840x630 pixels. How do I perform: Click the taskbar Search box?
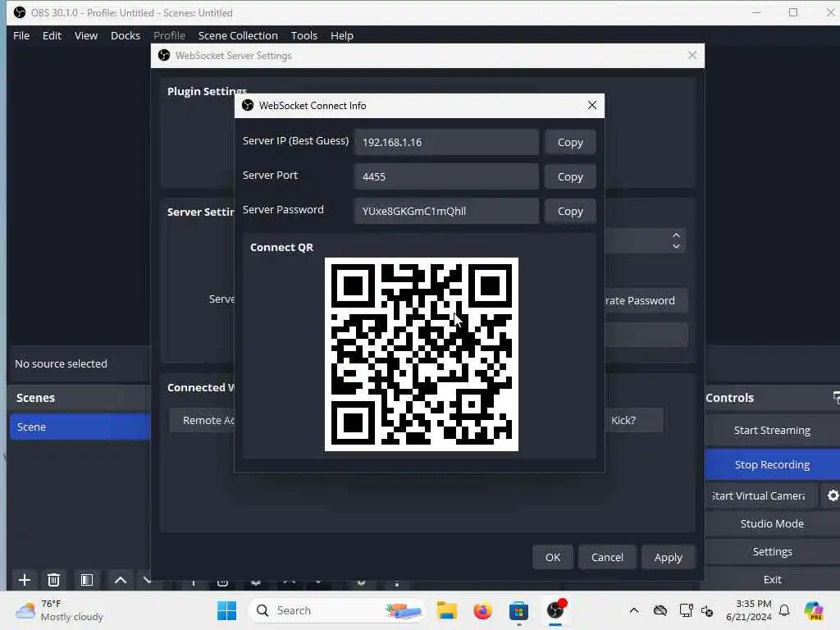336,610
